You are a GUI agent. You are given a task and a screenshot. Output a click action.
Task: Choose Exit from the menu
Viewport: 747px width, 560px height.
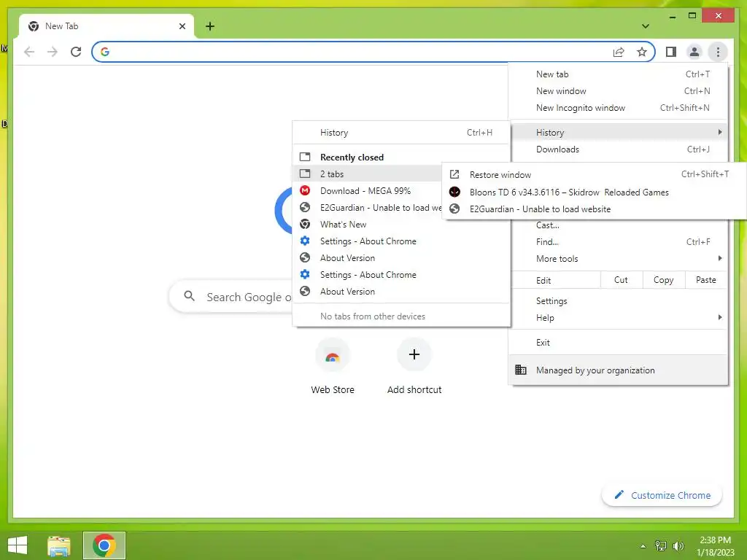(x=618, y=343)
